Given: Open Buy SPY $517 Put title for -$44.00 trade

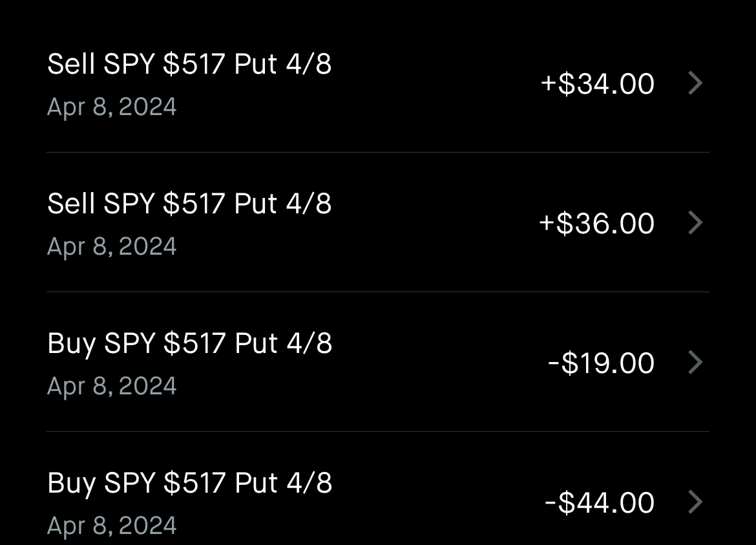Looking at the screenshot, I should 189,484.
